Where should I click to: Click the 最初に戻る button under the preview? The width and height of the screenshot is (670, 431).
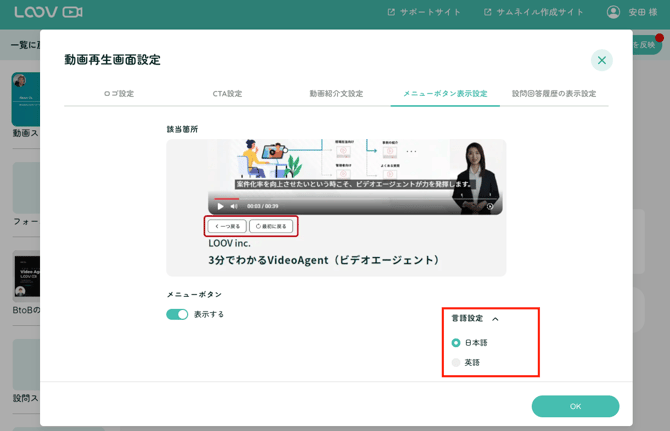click(271, 226)
